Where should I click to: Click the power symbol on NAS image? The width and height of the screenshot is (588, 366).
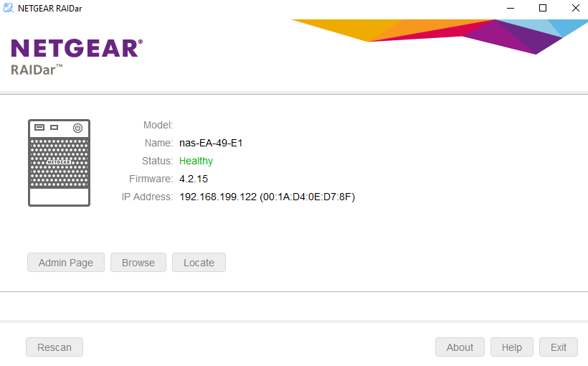(x=77, y=128)
